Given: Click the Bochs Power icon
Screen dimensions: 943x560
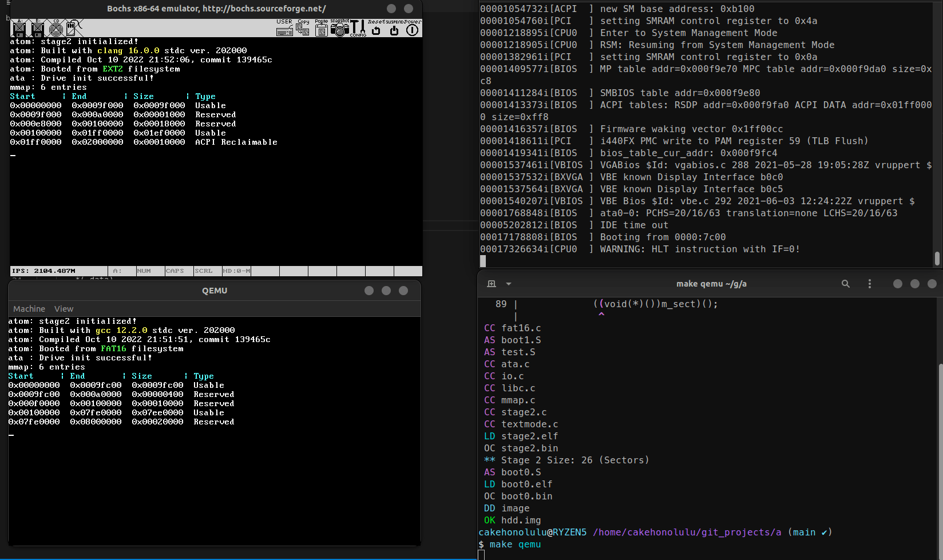Looking at the screenshot, I should coord(413,27).
